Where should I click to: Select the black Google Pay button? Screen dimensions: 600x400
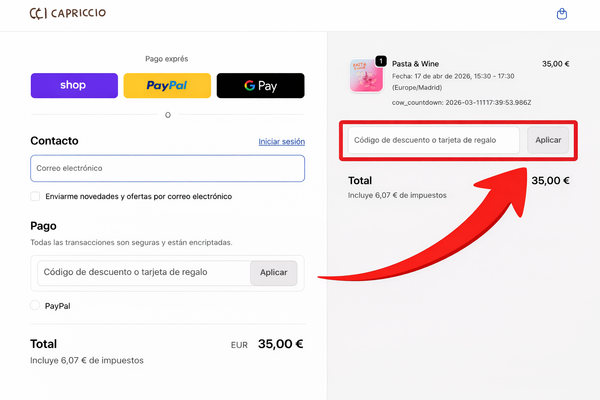261,85
